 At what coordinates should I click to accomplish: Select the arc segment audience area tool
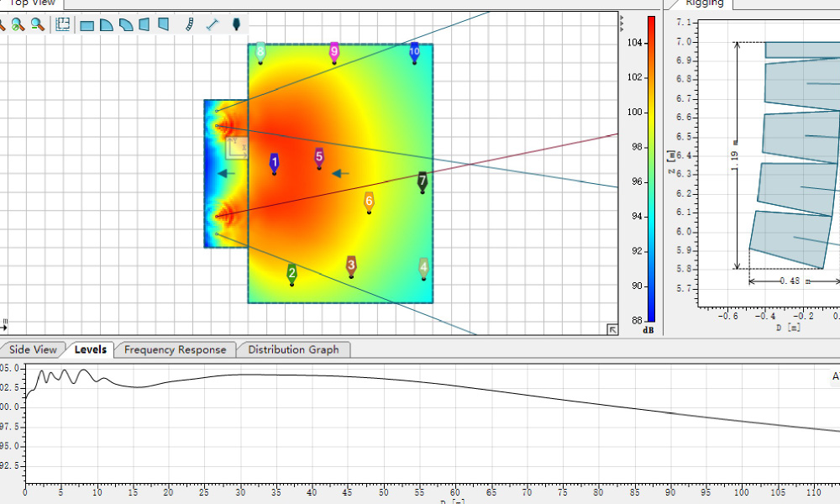tap(125, 25)
